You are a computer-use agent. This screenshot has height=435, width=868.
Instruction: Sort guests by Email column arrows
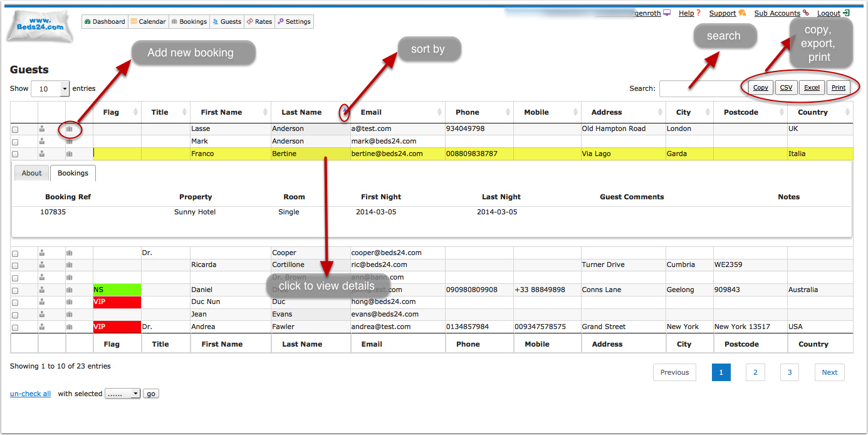pyautogui.click(x=439, y=112)
